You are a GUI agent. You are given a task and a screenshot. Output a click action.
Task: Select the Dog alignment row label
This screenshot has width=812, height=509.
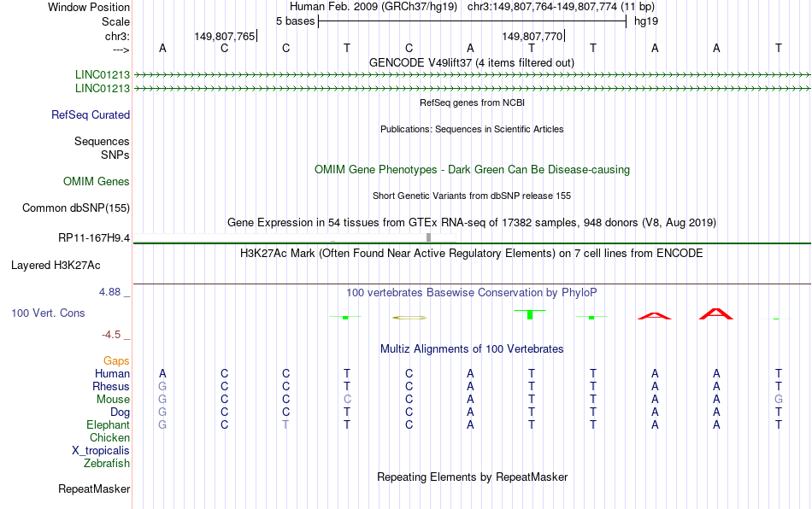[x=120, y=412]
